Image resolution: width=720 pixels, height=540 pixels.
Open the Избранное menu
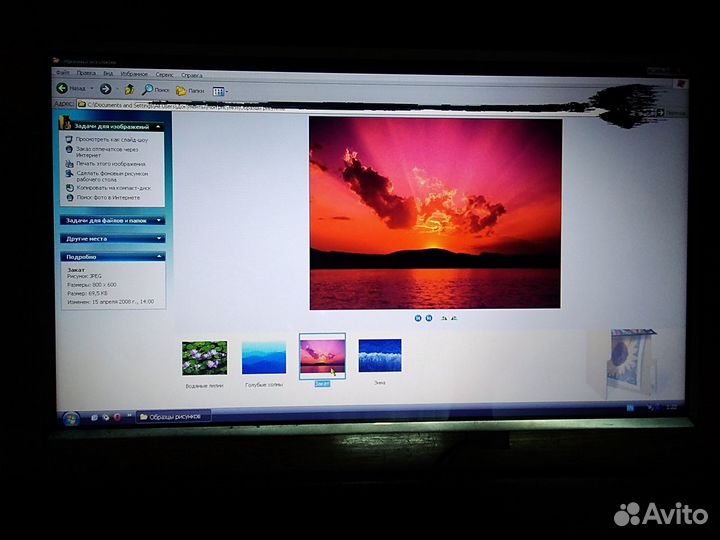[134, 73]
